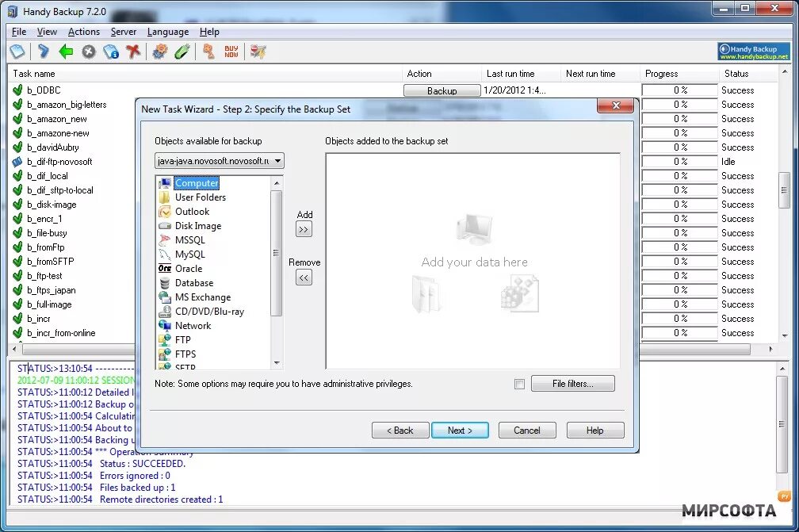
Task: Click the green left-arrow restore toolbar icon
Action: (x=67, y=52)
